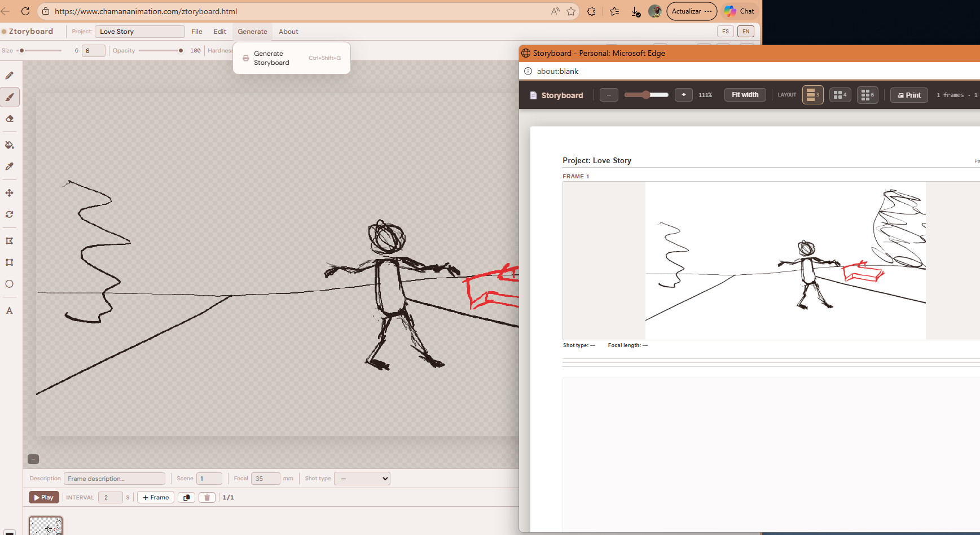
Task: Select the 4-frame layout in Storyboard window
Action: click(x=840, y=95)
